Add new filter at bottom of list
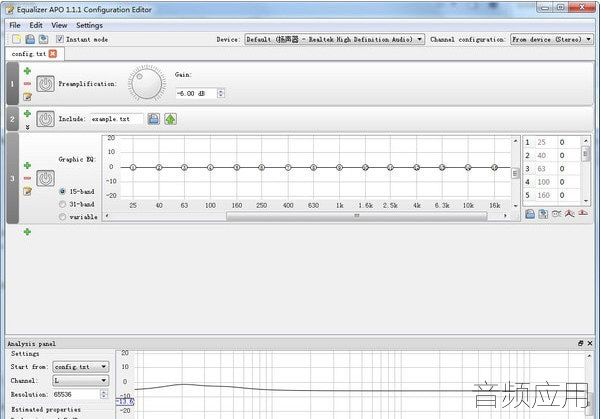 27,232
